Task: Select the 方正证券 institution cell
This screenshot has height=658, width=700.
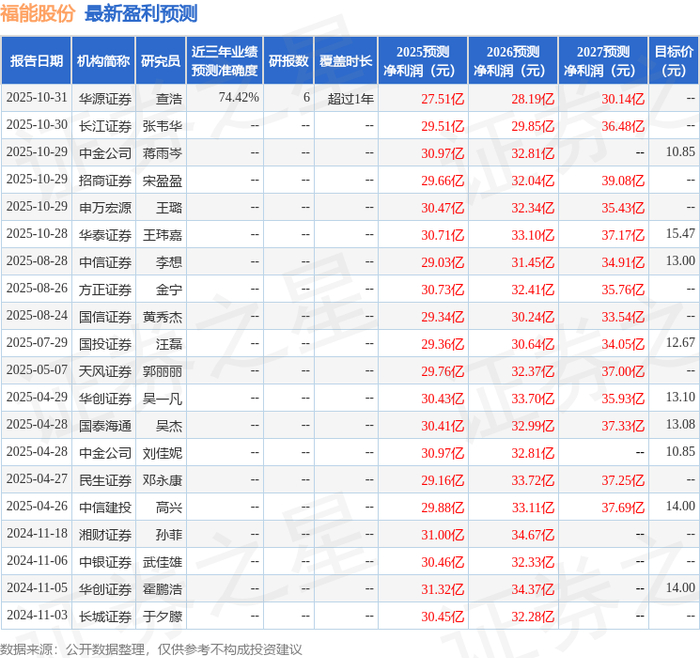Action: point(105,289)
